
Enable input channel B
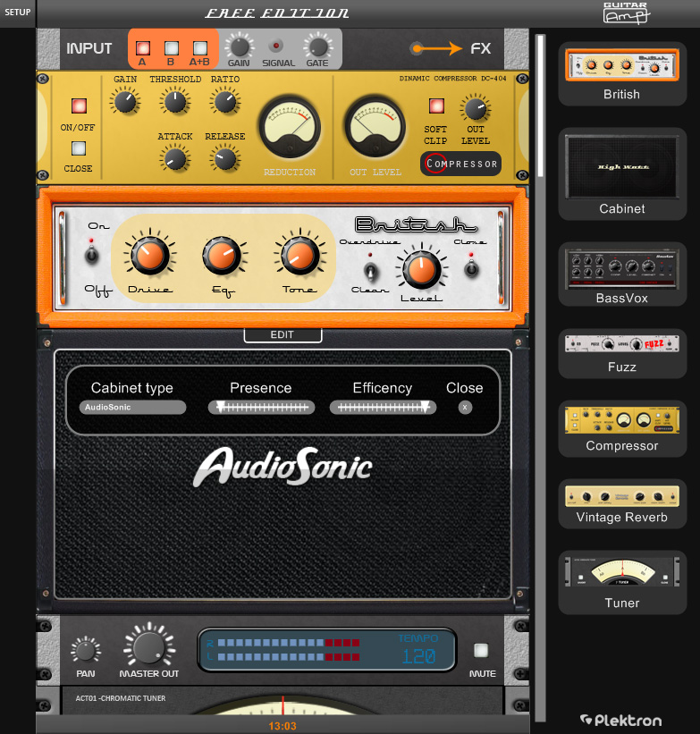[171, 48]
